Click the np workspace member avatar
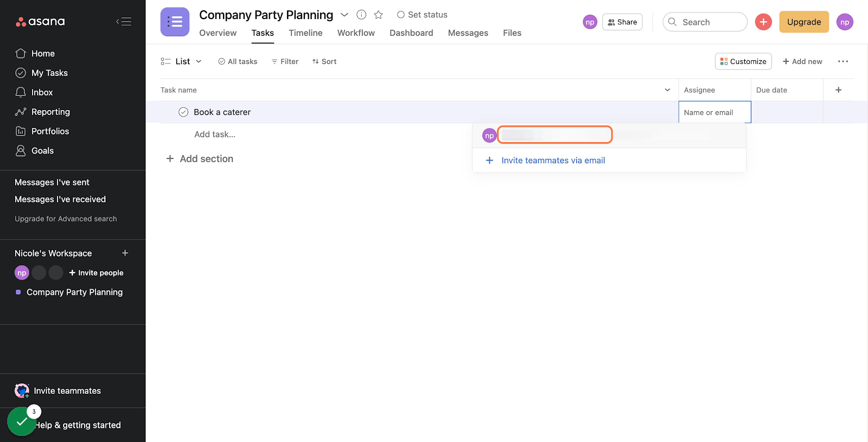This screenshot has width=868, height=442. click(x=22, y=273)
